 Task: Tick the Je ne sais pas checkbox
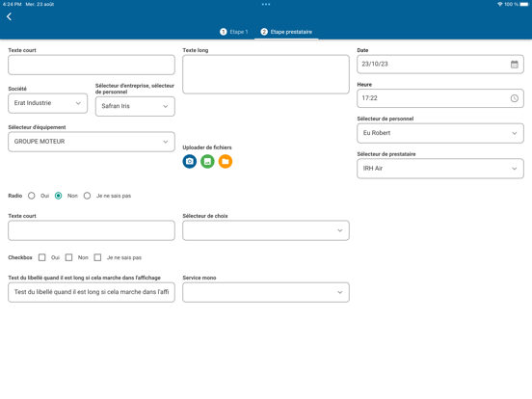coord(97,257)
